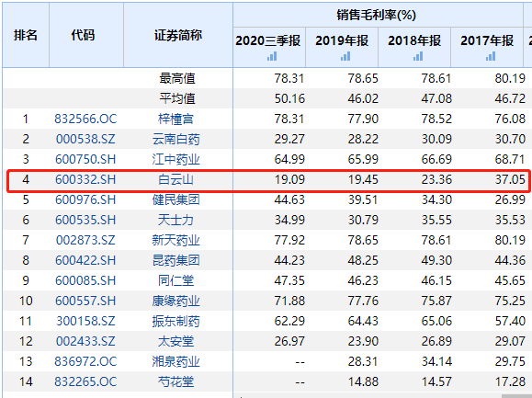Select 同仁堂 2019 value 46.23
The image size is (532, 398).
point(363,280)
